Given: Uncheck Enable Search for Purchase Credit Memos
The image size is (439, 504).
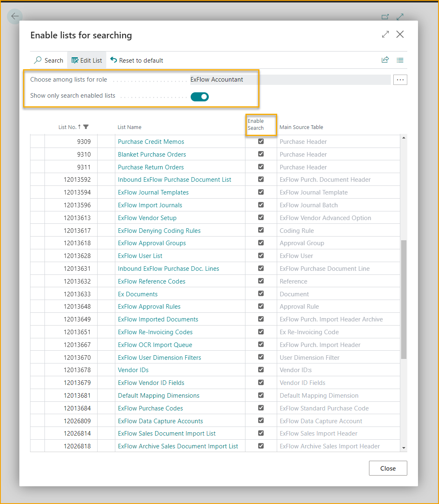Looking at the screenshot, I should 261,141.
